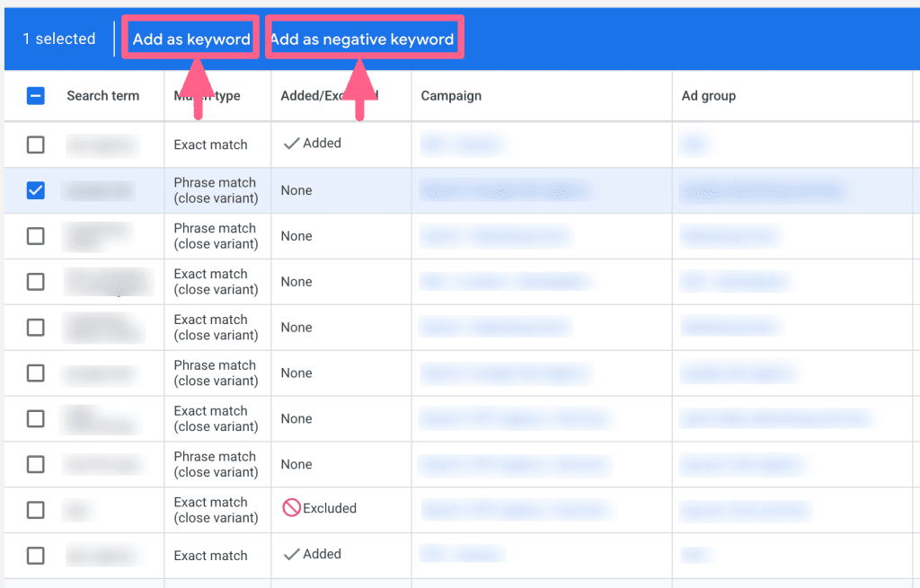Click the 1 selected count label

tap(59, 39)
